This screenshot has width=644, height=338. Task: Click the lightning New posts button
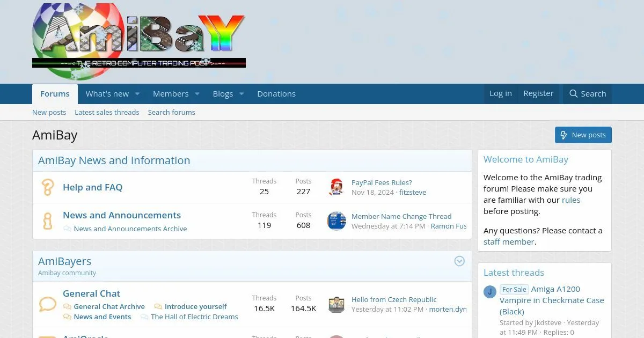point(583,135)
